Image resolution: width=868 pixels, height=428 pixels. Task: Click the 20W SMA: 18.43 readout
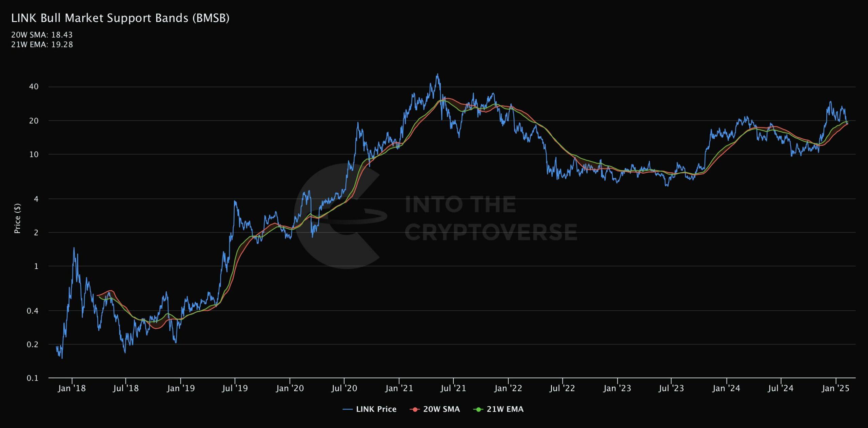42,35
